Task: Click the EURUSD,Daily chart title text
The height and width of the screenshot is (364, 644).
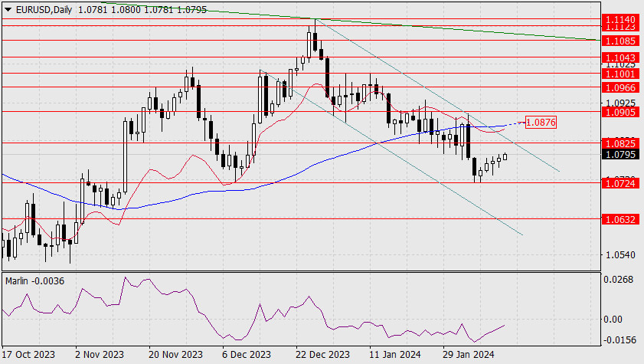Action: [44, 9]
